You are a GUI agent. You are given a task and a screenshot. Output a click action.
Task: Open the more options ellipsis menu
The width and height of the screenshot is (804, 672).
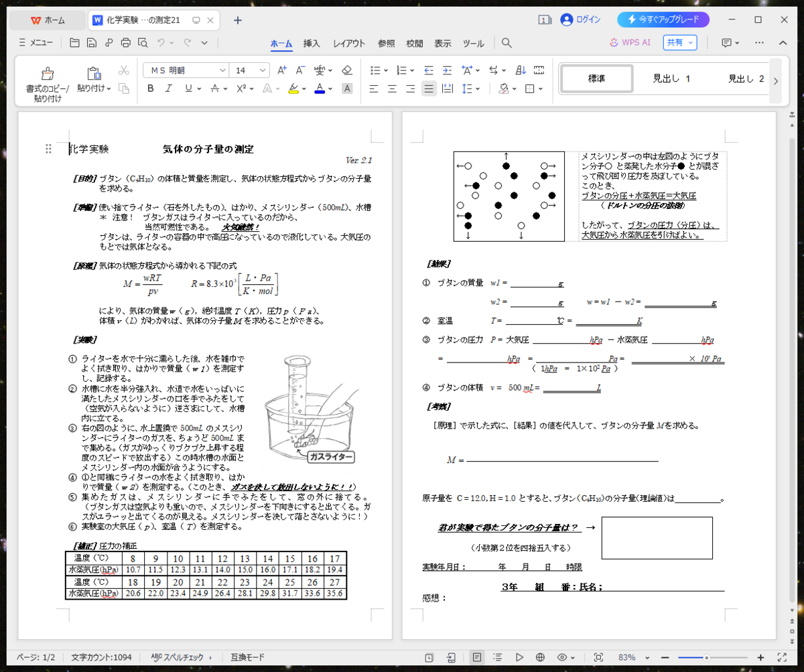tap(759, 43)
